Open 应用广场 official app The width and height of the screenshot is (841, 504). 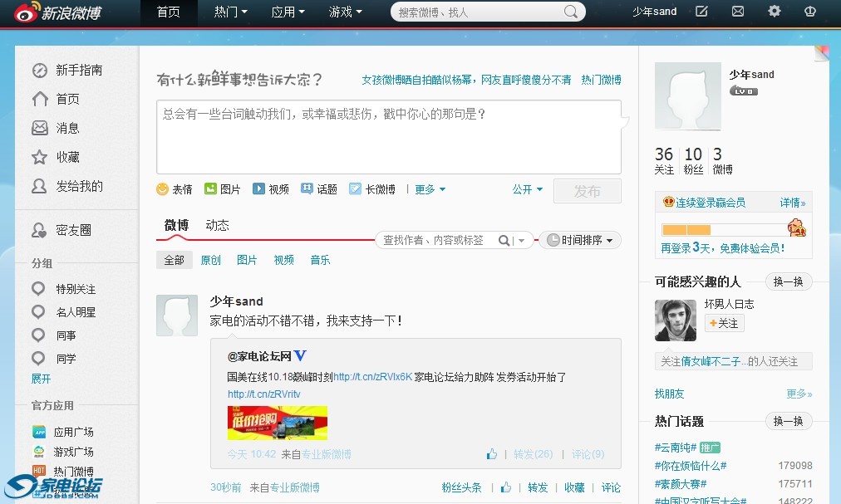click(63, 432)
